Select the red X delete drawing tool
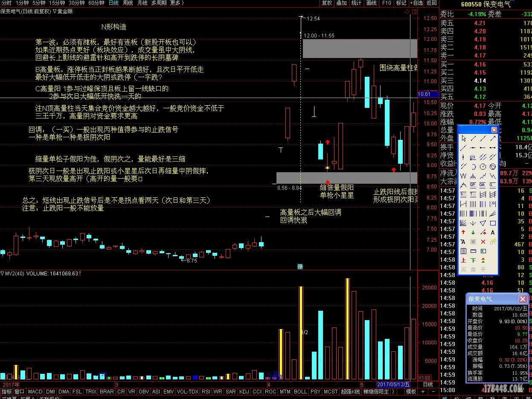Image resolution: width=532 pixels, height=399 pixels. point(483,241)
